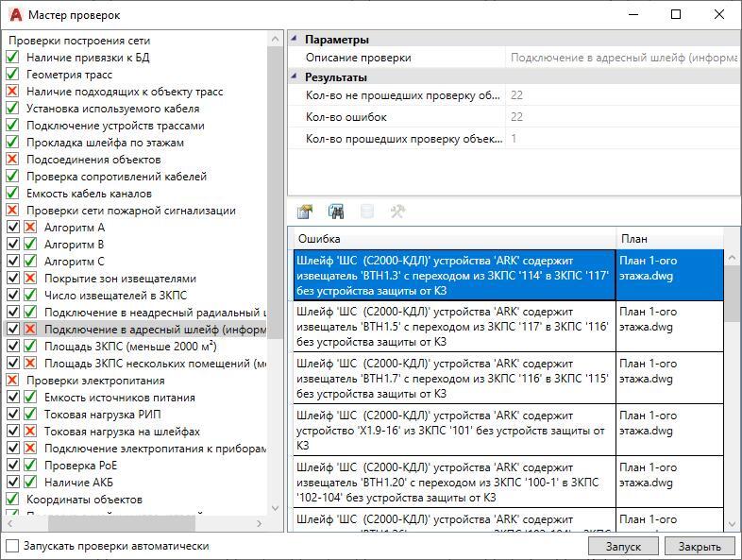
Task: Click green check icon beside Геометрия трасс
Action: coord(12,75)
